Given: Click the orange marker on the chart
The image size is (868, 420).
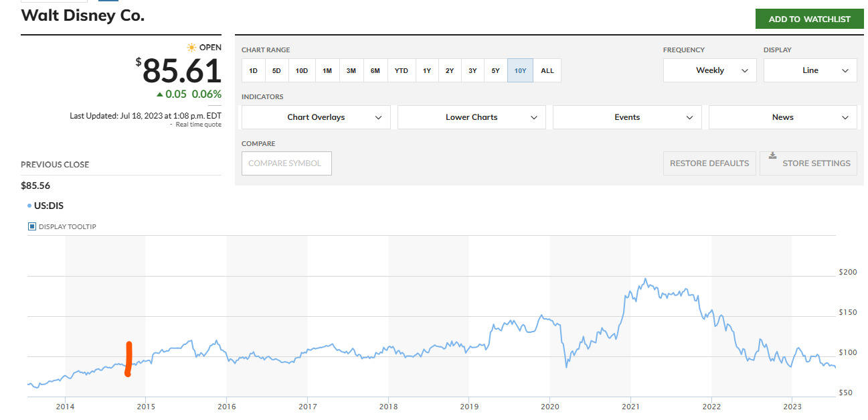Looking at the screenshot, I should click(x=128, y=360).
